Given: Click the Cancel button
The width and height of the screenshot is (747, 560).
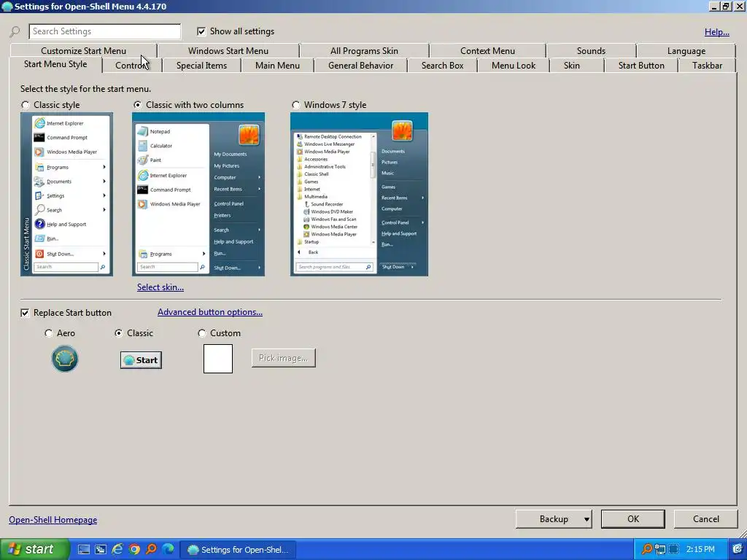Looking at the screenshot, I should click(706, 519).
